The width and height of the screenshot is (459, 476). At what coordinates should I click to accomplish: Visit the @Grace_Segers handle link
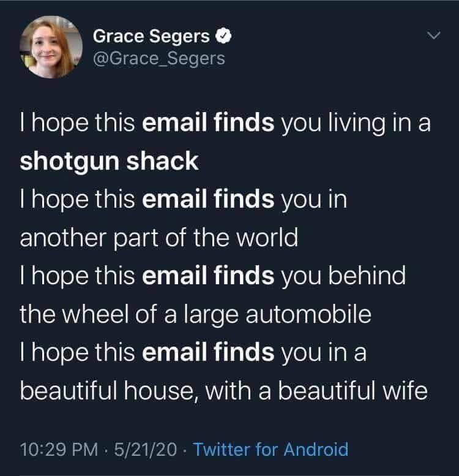click(x=159, y=59)
